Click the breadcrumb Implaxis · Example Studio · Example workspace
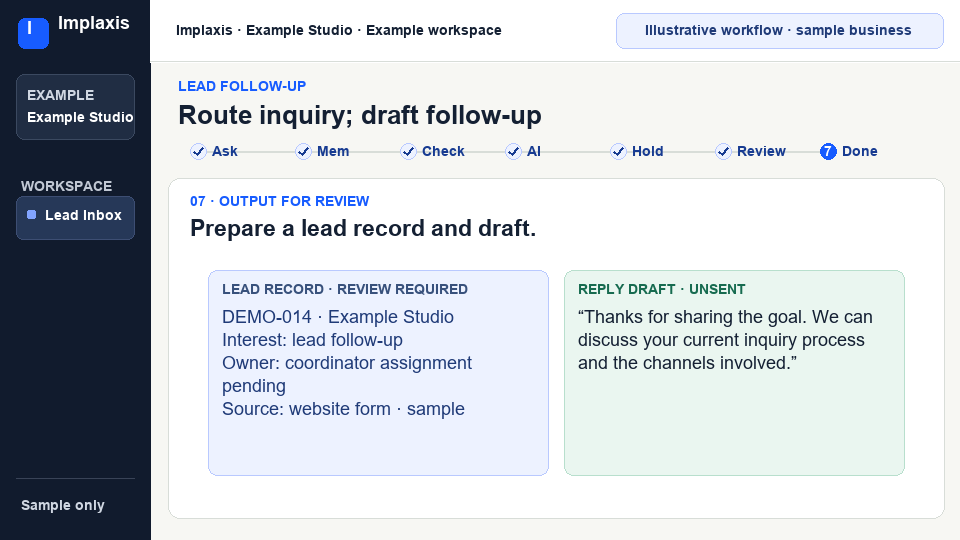Screen dimensions: 960x540 click(339, 31)
